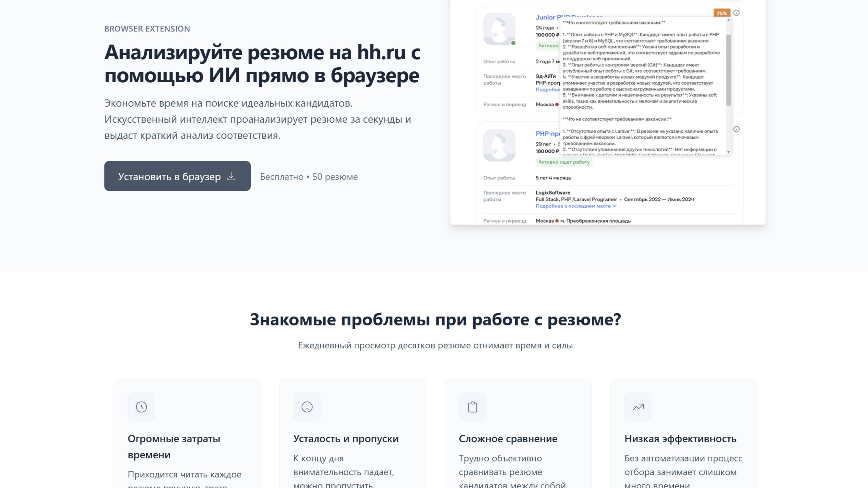Viewport: 868px width, 488px height.
Task: Click the Низкая эффективность card heading
Action: click(x=680, y=439)
